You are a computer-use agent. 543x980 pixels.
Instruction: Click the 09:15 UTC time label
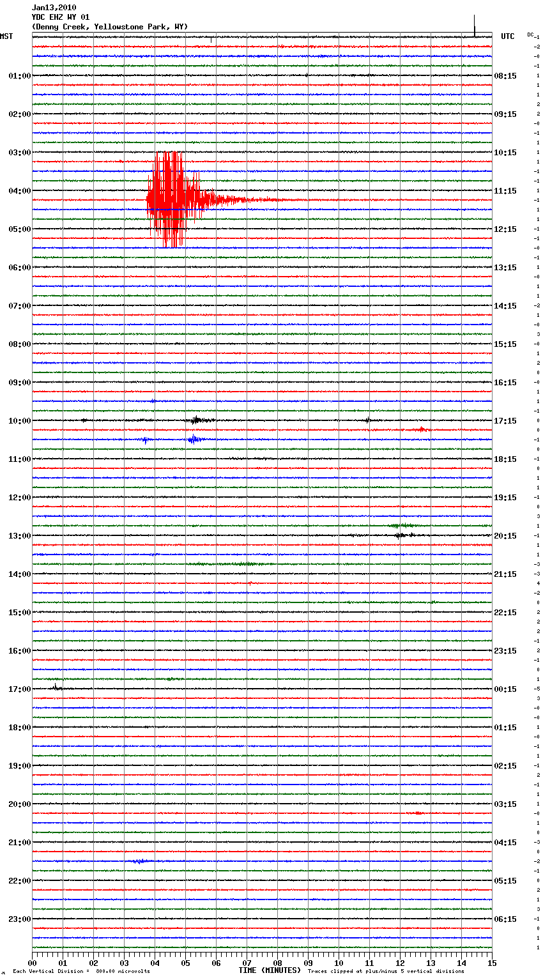pyautogui.click(x=505, y=114)
